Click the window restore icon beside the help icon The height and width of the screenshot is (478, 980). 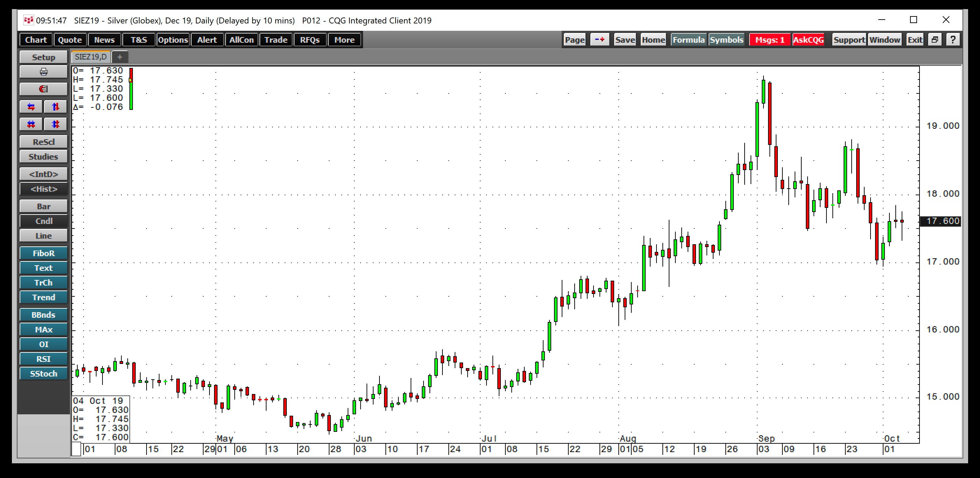(935, 39)
